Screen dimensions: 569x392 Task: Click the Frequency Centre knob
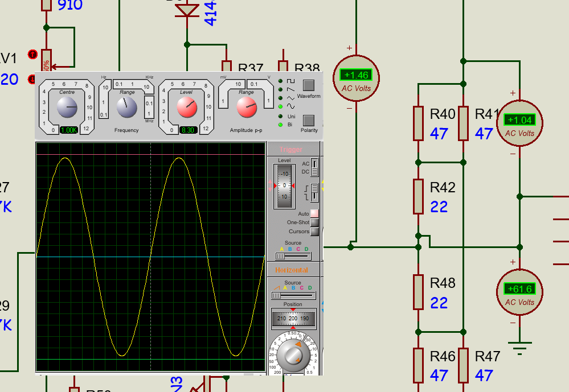click(x=67, y=106)
